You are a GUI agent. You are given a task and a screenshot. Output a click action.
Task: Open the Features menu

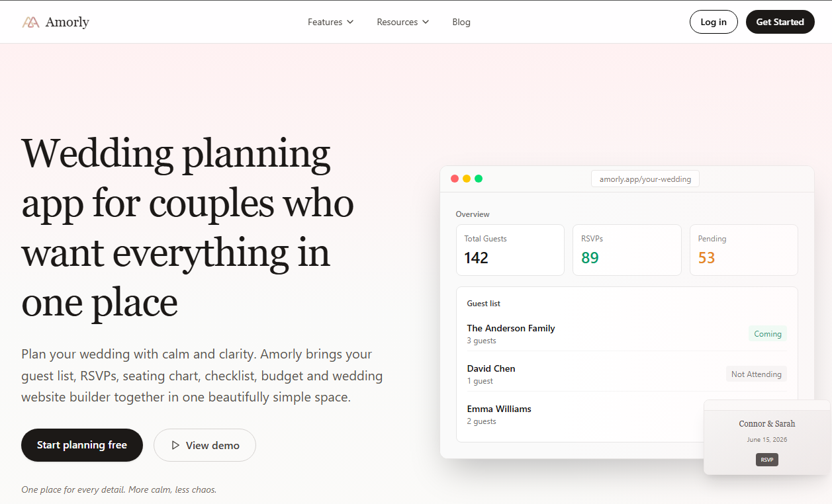click(x=331, y=22)
